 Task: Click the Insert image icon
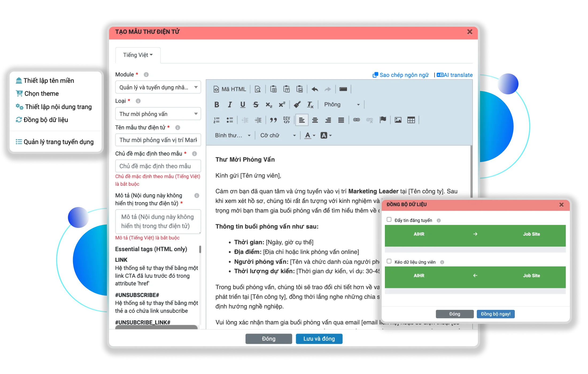click(398, 120)
